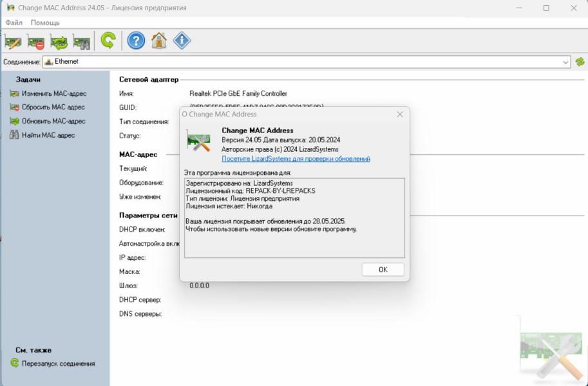Click the Find MAC address toolbar icon with binoculars
Screen dimensions: 588x386
(82, 41)
